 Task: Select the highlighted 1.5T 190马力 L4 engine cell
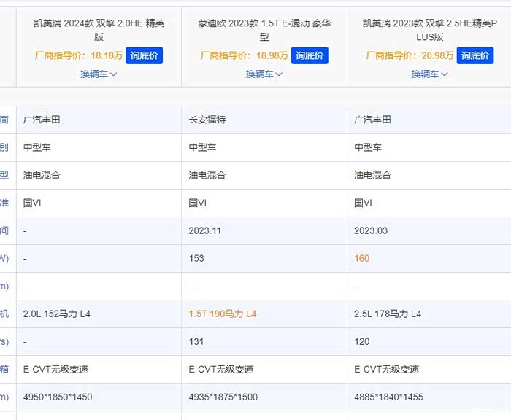pyautogui.click(x=223, y=314)
